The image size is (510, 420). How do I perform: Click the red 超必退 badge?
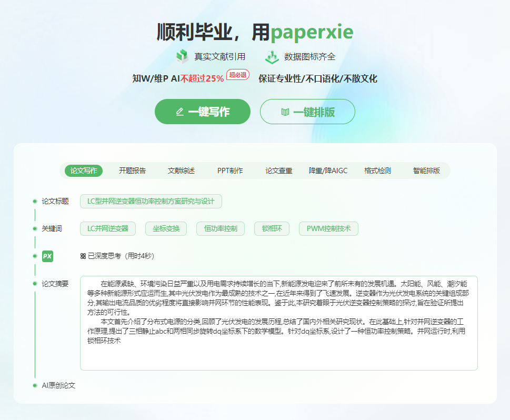click(238, 75)
